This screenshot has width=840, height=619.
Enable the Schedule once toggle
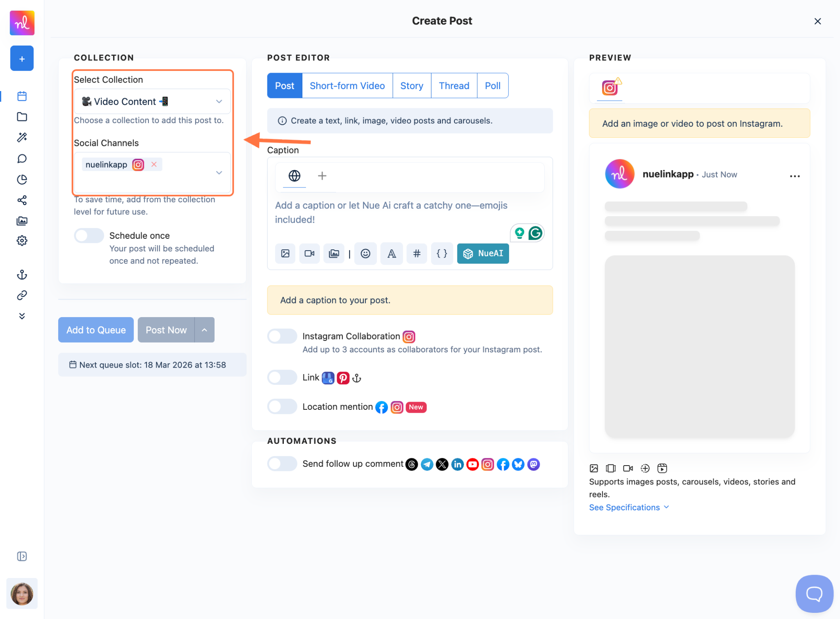click(89, 235)
